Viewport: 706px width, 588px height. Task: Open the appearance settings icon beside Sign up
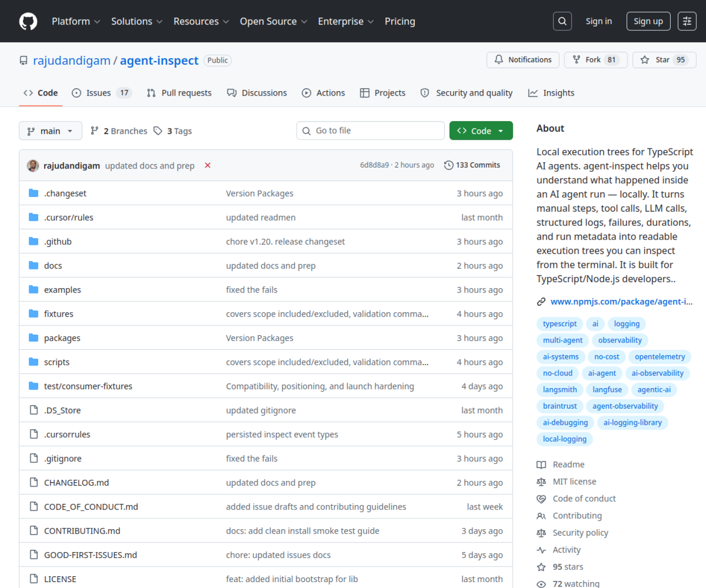687,21
